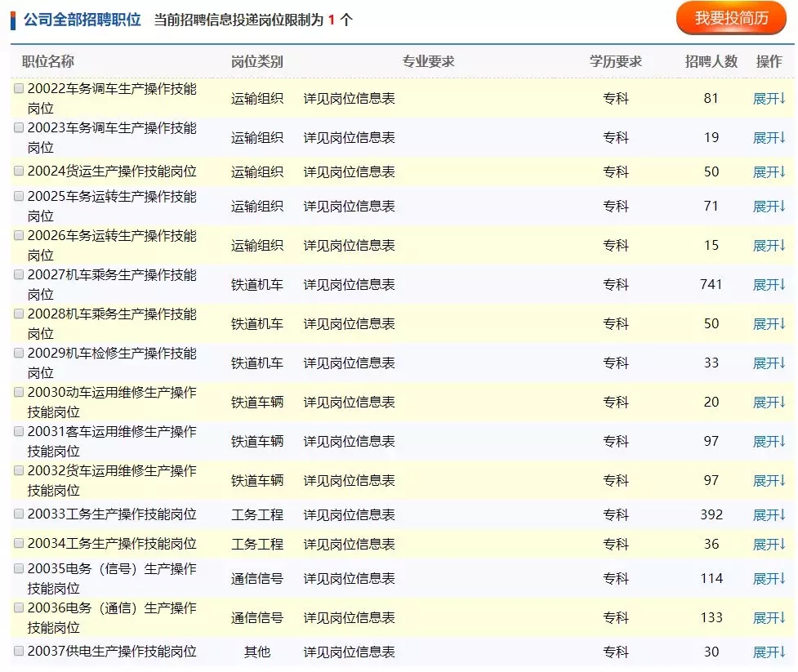
Task: Click the 职位名称 column header
Action: 47,62
